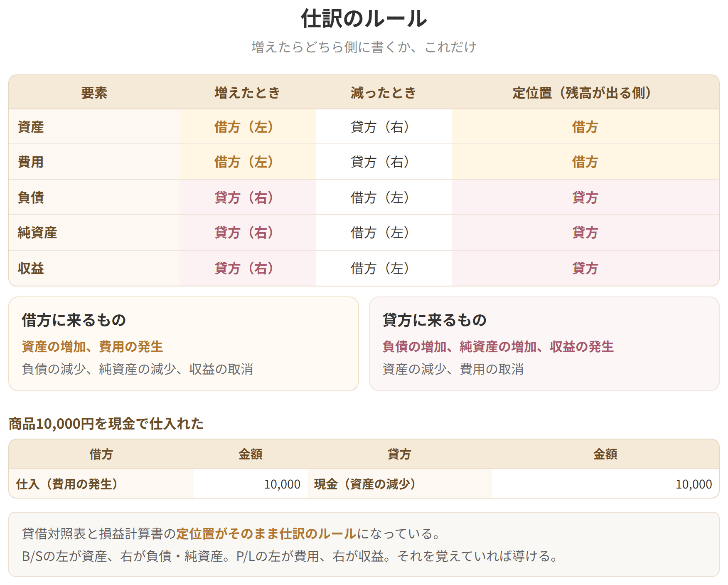This screenshot has height=585, width=728.
Task: Click the 借方 header in journal table
Action: pos(101,454)
